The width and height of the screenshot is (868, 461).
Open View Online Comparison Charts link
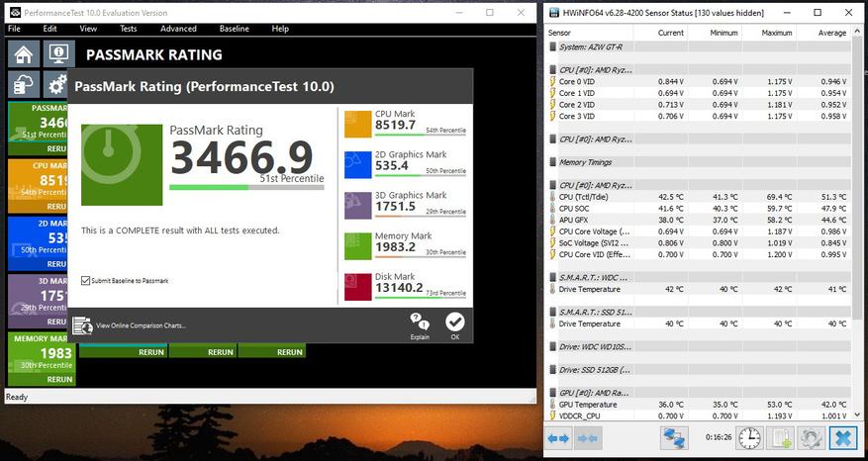(140, 325)
